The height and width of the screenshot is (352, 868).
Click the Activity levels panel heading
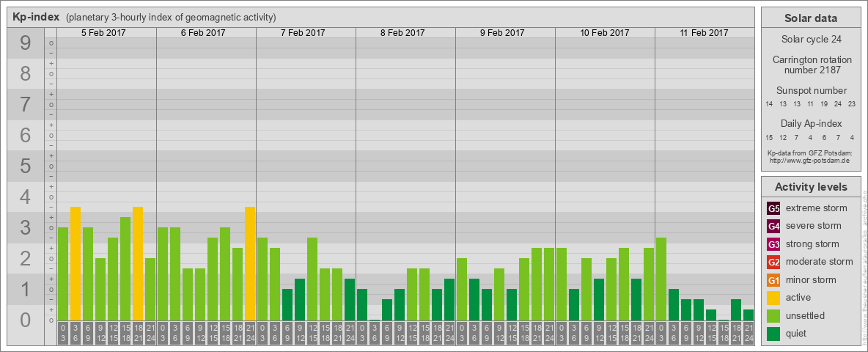(x=811, y=187)
